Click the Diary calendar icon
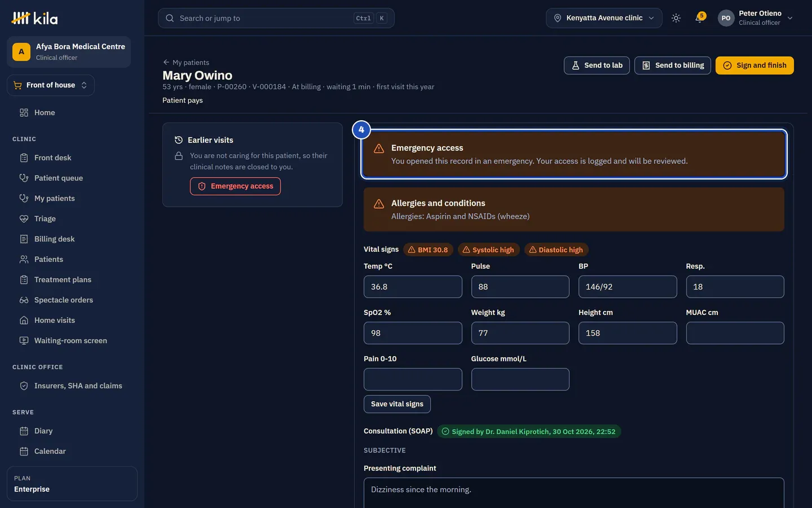 (24, 431)
